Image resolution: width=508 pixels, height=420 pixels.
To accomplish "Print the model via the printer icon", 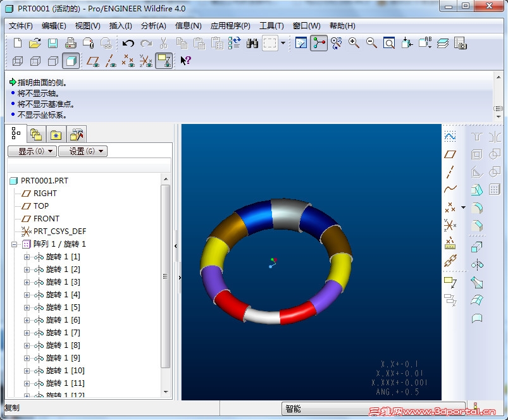I will coord(71,43).
